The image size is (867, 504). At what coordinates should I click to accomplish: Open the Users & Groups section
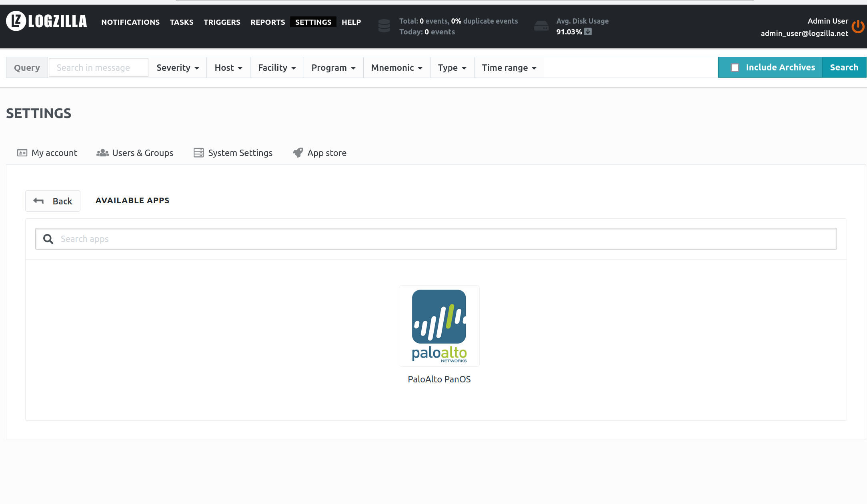135,153
